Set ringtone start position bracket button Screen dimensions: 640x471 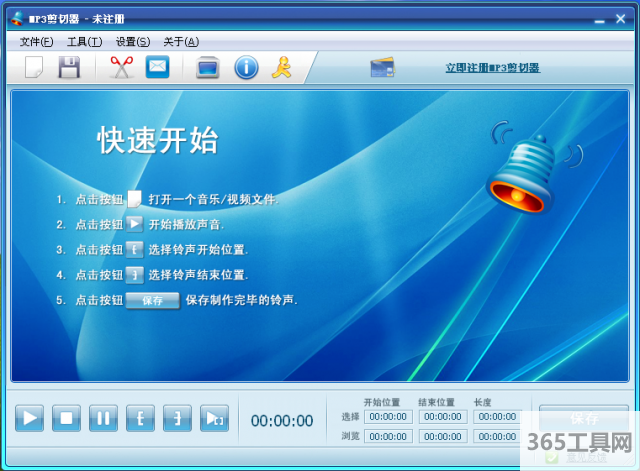(x=140, y=419)
